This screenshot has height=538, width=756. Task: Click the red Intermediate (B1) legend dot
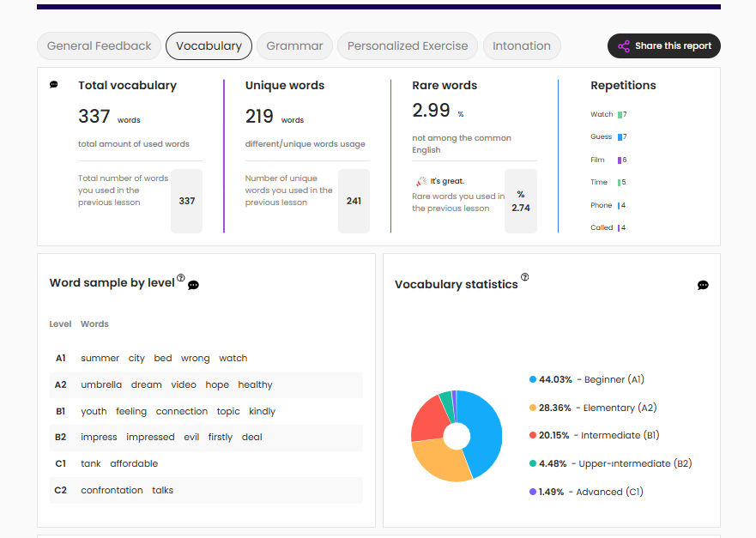[x=533, y=435]
